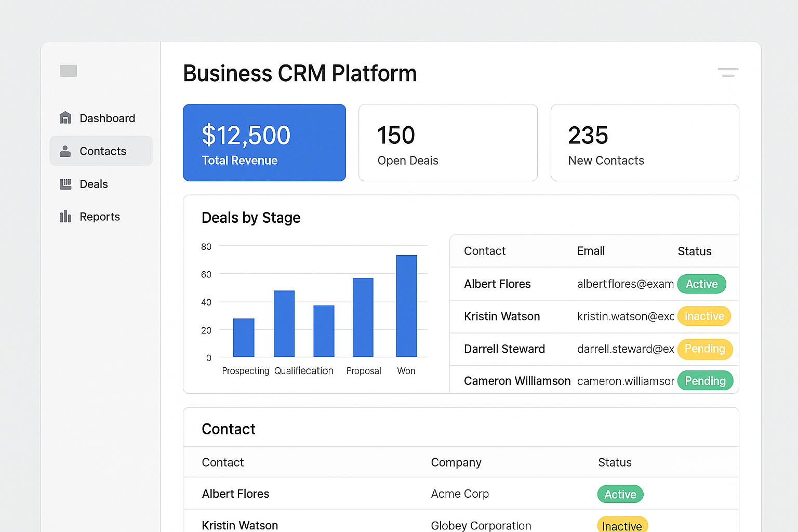This screenshot has height=532, width=798.
Task: Toggle the Inactive badge for Globey Corporation row
Action: point(622,525)
